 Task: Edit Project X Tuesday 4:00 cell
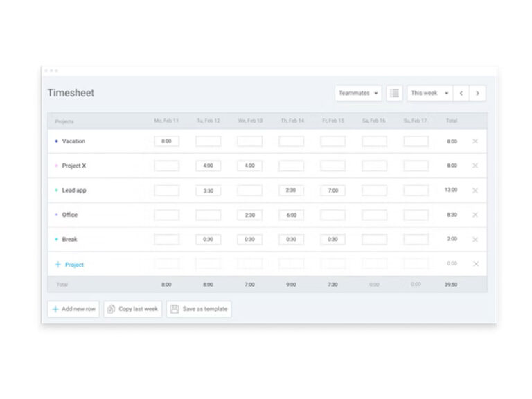(208, 166)
